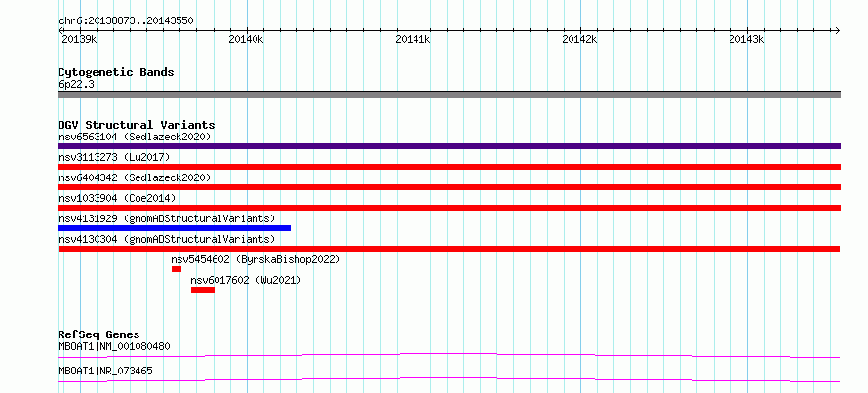Select the magenta MBOAT1 NM_001080480 transcript line
Image resolution: width=868 pixels, height=393 pixels.
point(449,355)
